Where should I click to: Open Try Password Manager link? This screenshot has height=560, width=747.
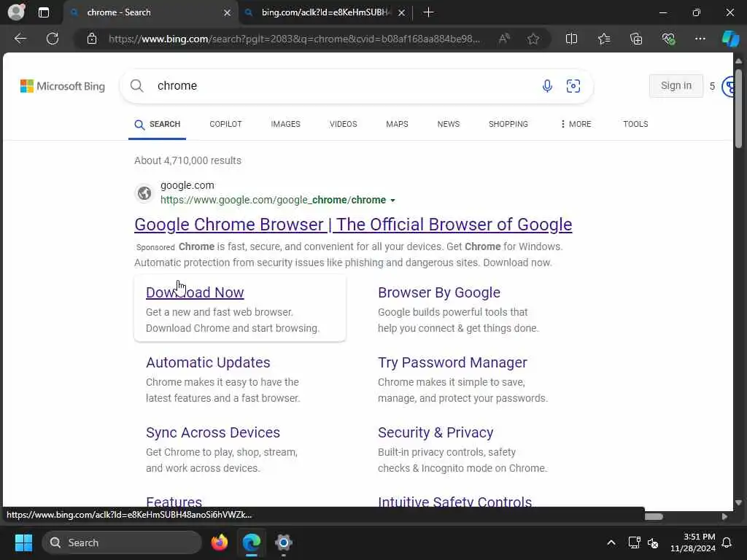tap(452, 362)
